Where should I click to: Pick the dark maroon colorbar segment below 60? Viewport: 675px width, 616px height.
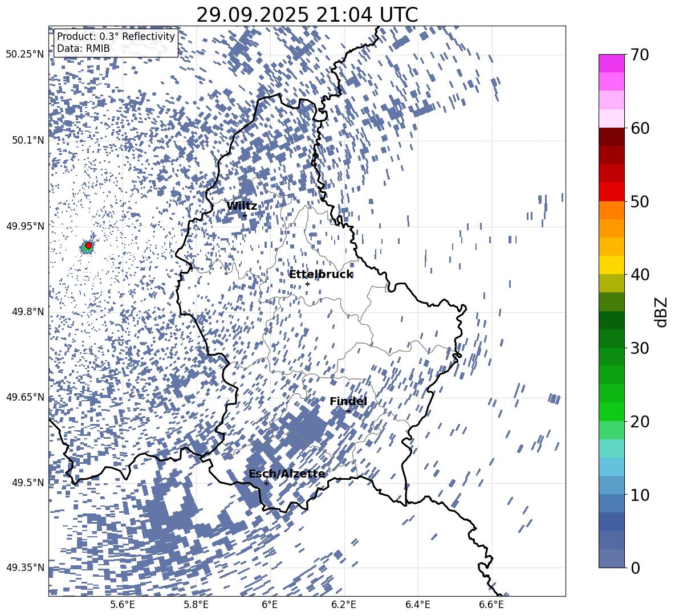pos(612,137)
